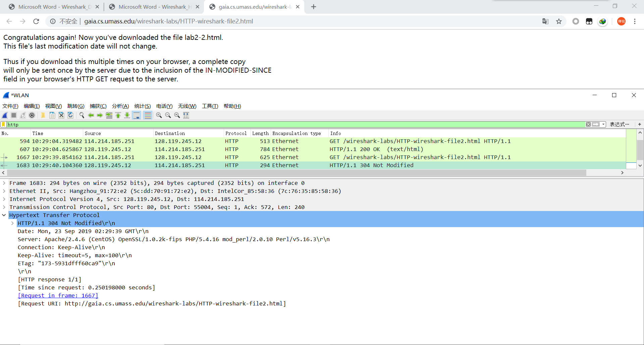
Task: Bookmark this page with star icon
Action: [x=559, y=21]
